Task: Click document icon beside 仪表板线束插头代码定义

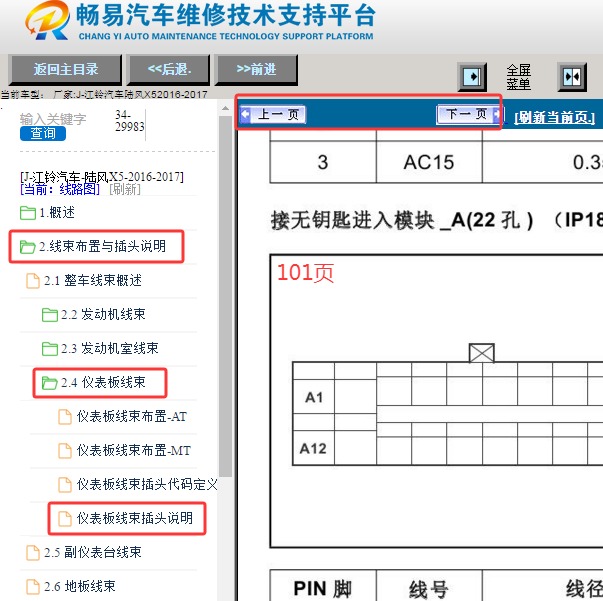Action: [x=65, y=484]
